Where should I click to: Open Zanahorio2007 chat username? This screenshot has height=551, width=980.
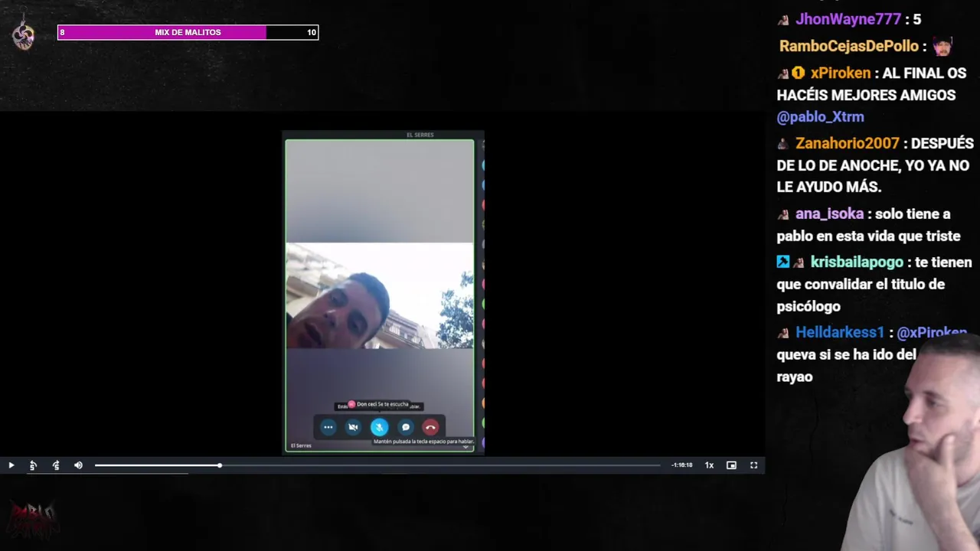pos(847,143)
